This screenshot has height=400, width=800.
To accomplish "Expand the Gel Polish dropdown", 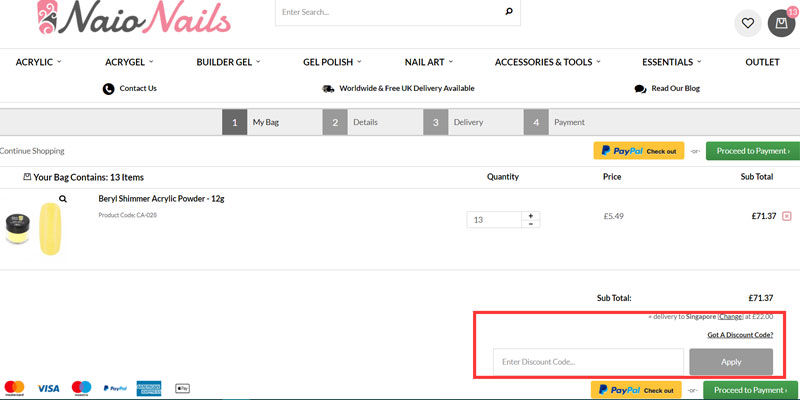I will click(332, 62).
